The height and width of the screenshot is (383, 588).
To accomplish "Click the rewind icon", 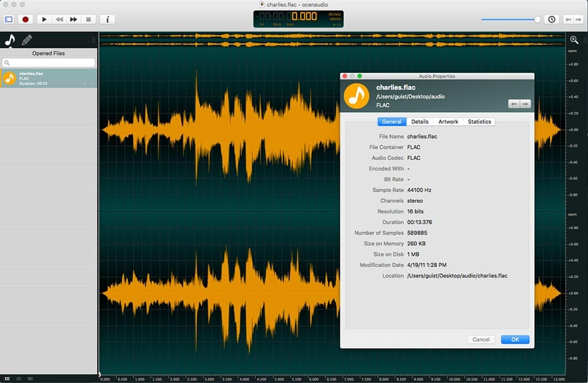I will pos(59,19).
